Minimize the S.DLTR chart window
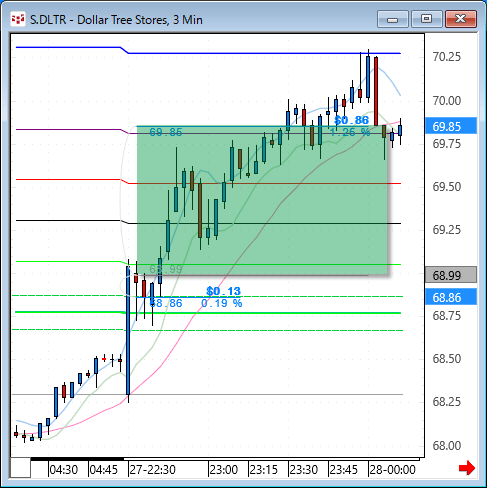487x488 pixels. (x=393, y=19)
